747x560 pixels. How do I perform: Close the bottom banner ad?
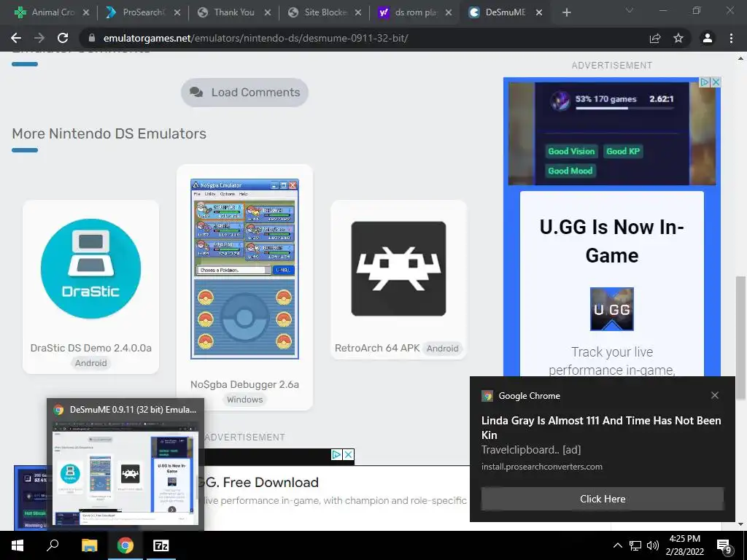[x=349, y=455]
